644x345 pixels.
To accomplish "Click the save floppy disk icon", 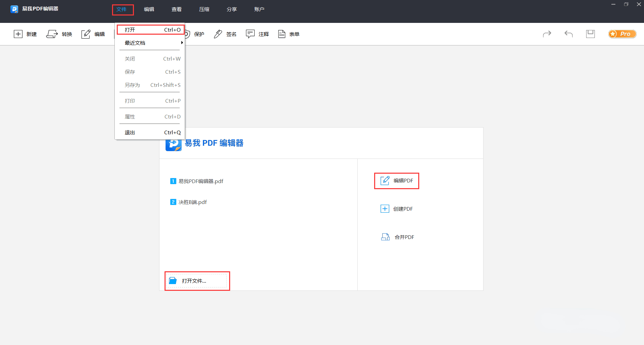I will (591, 34).
